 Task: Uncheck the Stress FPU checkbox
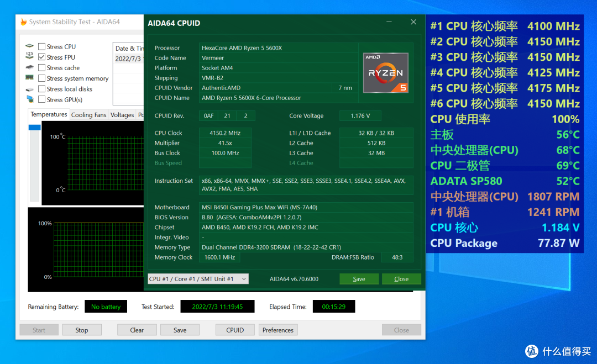(42, 57)
